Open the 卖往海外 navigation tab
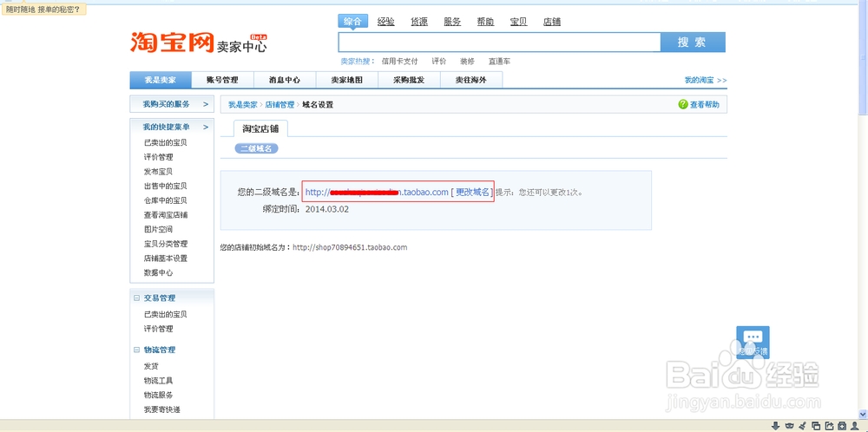Viewport: 868px width, 432px height. coord(471,80)
